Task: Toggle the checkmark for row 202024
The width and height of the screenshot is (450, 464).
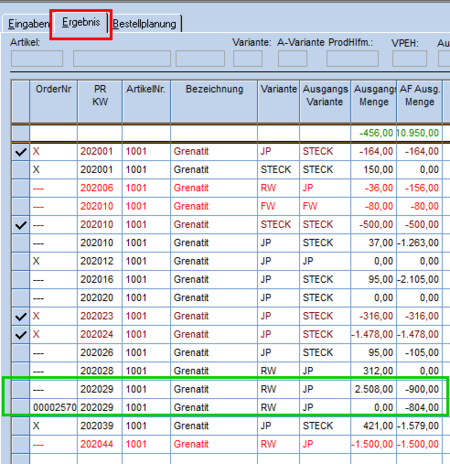Action: click(21, 335)
